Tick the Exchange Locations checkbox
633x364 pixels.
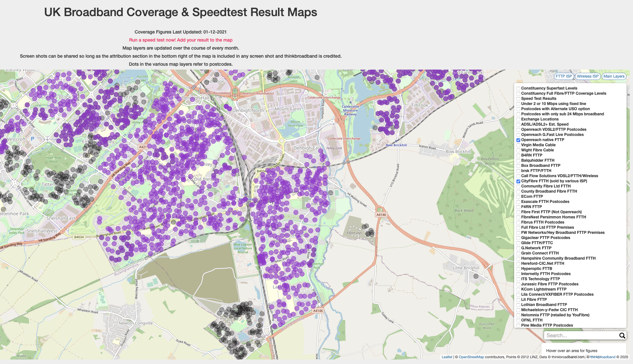518,119
